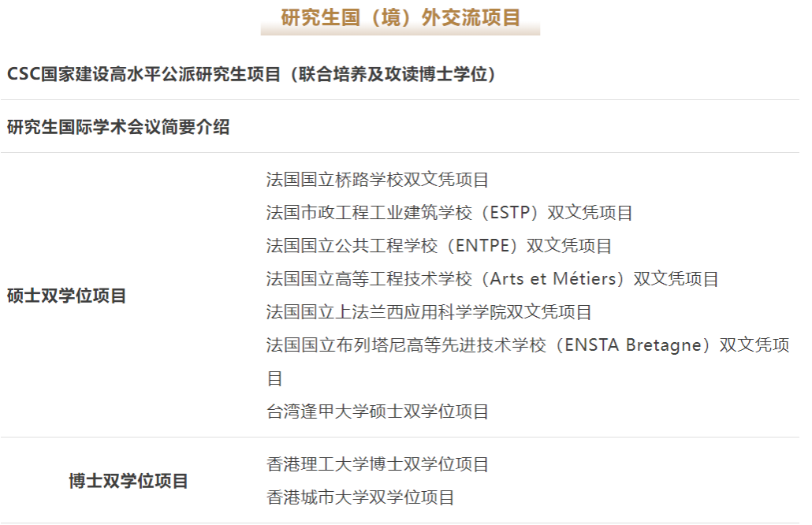The image size is (812, 525).
Task: Open 台湾逢甲大学硕士双学位项目 link
Action: coord(377,411)
